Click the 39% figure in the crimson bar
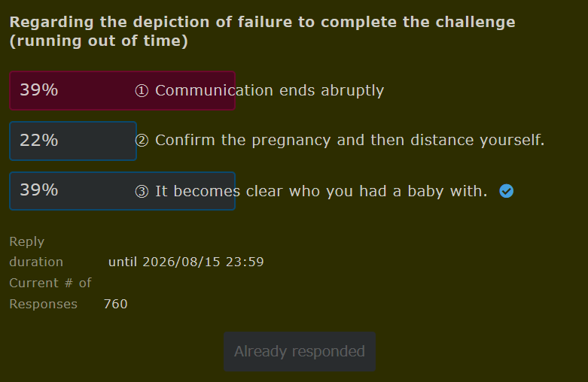This screenshot has width=588, height=382. coord(39,90)
